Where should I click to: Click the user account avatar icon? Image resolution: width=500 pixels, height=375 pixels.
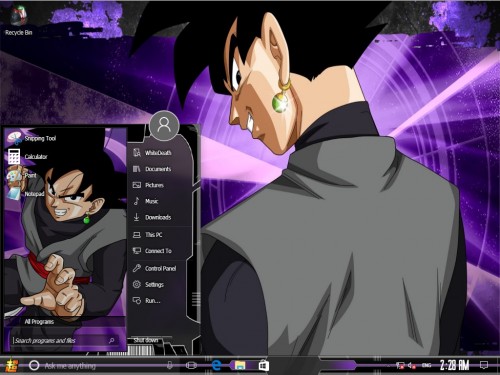(164, 126)
